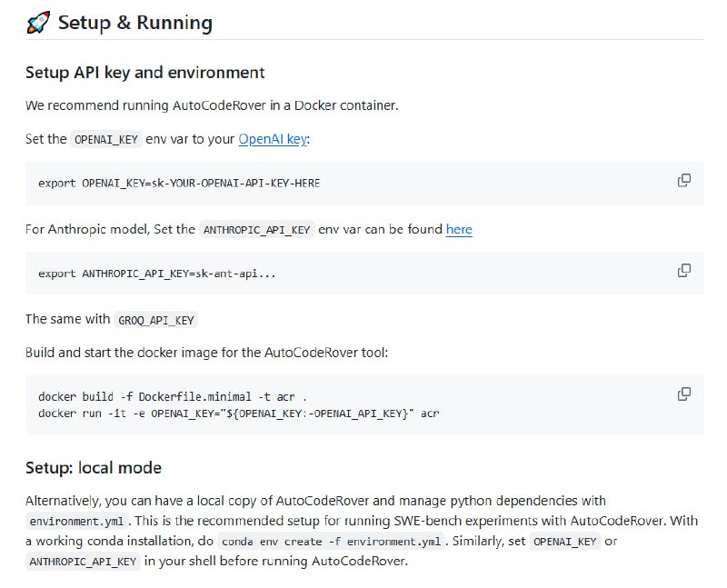
Task: Click inside the export OPENAI_KEY code line
Action: [x=179, y=183]
